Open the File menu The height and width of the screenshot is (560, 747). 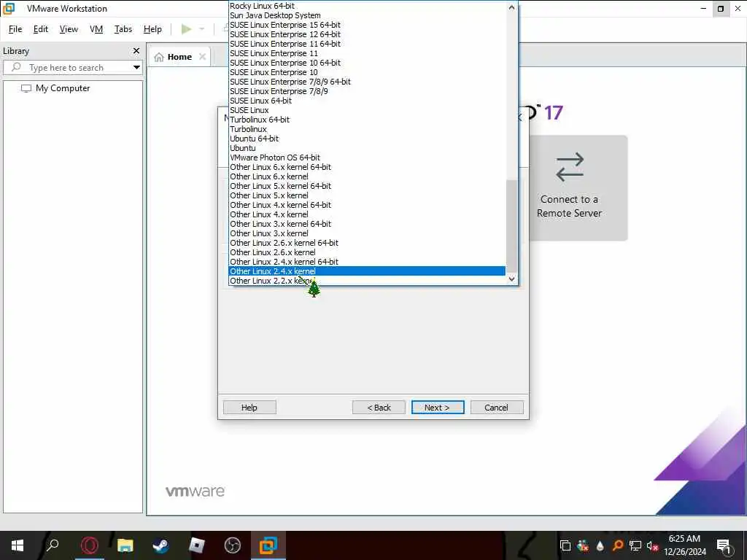click(15, 29)
